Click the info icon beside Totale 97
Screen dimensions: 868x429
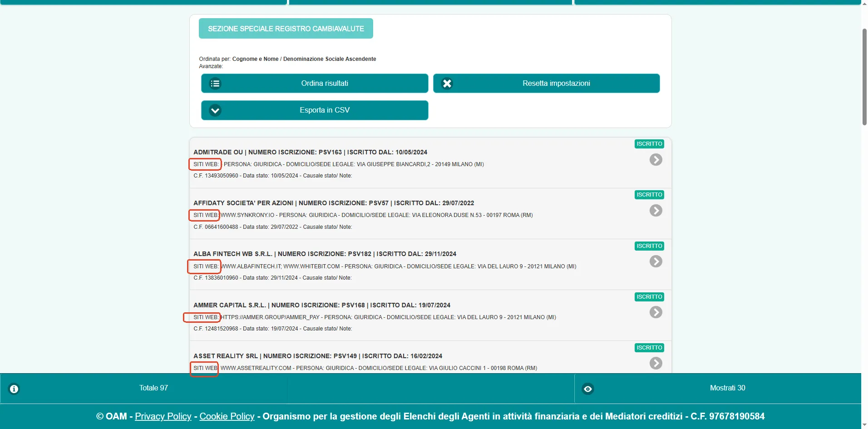tap(14, 389)
